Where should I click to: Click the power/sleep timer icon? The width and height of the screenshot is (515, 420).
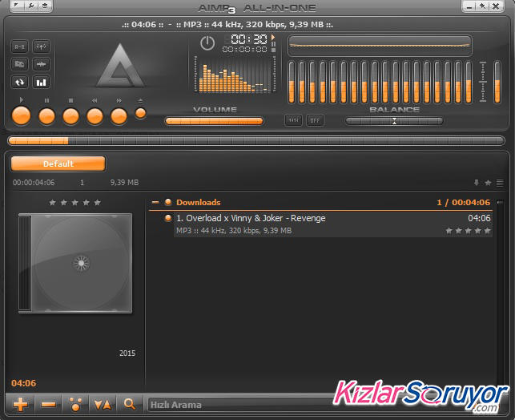tap(207, 43)
